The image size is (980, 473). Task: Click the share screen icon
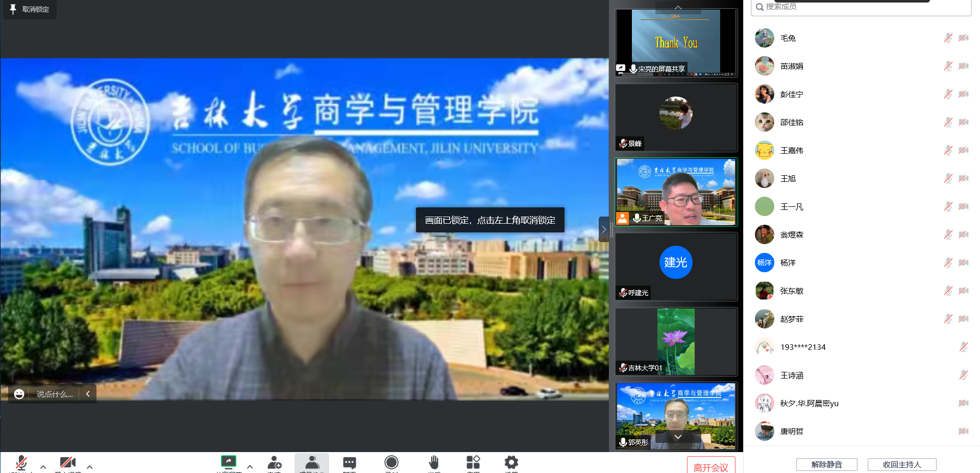pyautogui.click(x=228, y=462)
